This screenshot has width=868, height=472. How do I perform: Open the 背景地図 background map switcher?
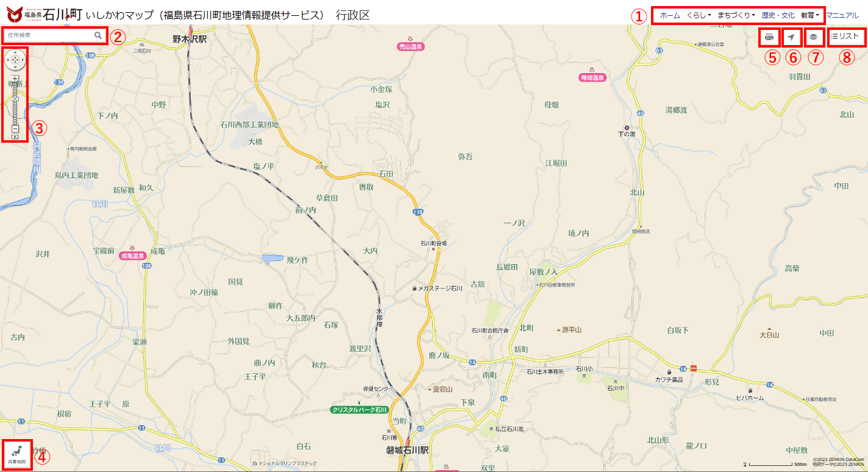pyautogui.click(x=17, y=455)
